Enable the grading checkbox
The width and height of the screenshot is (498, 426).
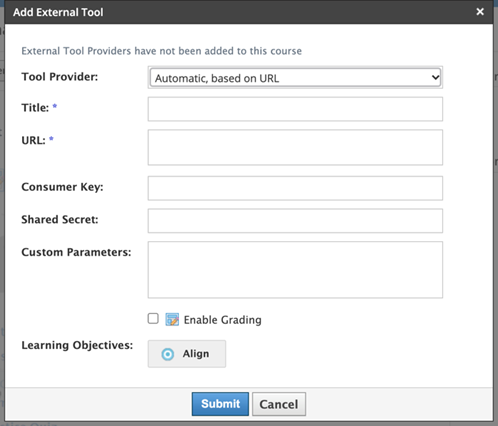click(x=153, y=319)
